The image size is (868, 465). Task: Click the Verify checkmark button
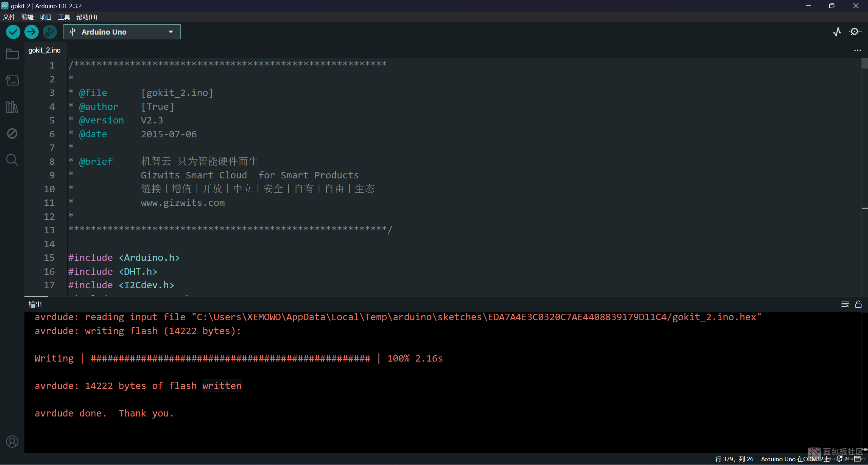click(13, 32)
